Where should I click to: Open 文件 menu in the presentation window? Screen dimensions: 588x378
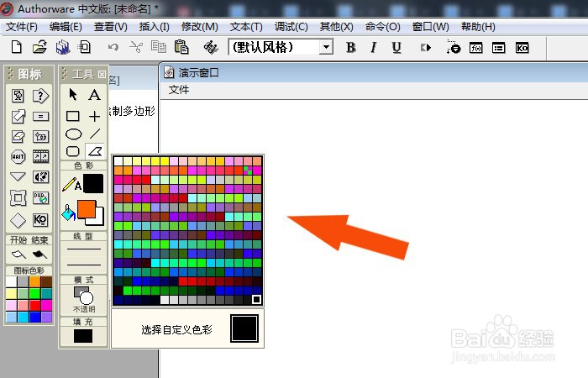click(179, 90)
